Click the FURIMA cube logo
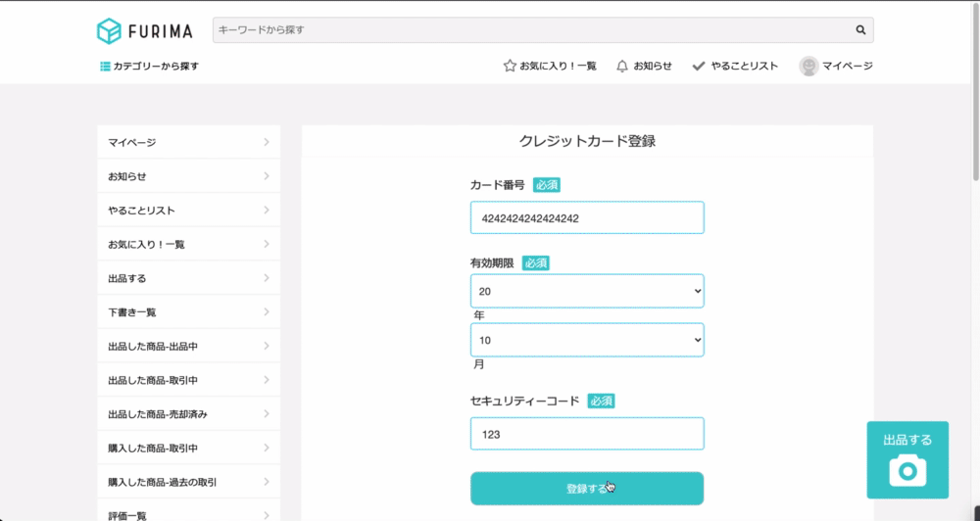Screen dimensions: 980x521 tap(109, 30)
